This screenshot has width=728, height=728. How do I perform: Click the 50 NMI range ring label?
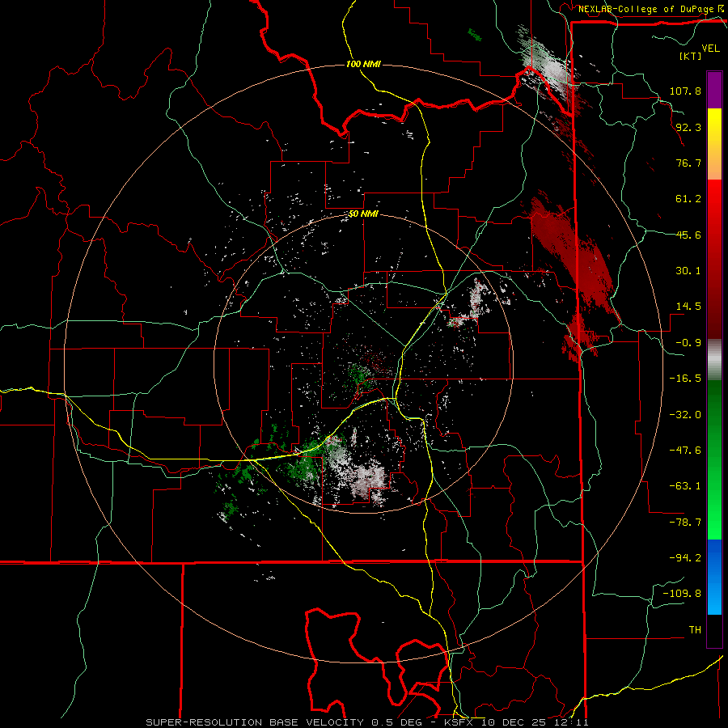pyautogui.click(x=363, y=214)
